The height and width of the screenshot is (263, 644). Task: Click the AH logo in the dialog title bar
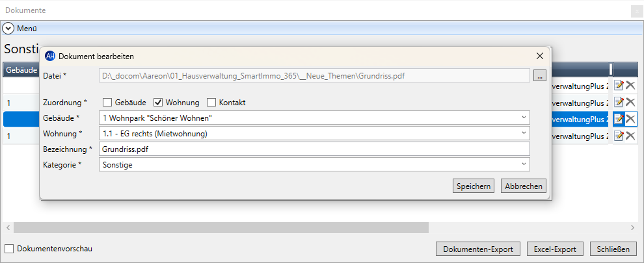(50, 56)
